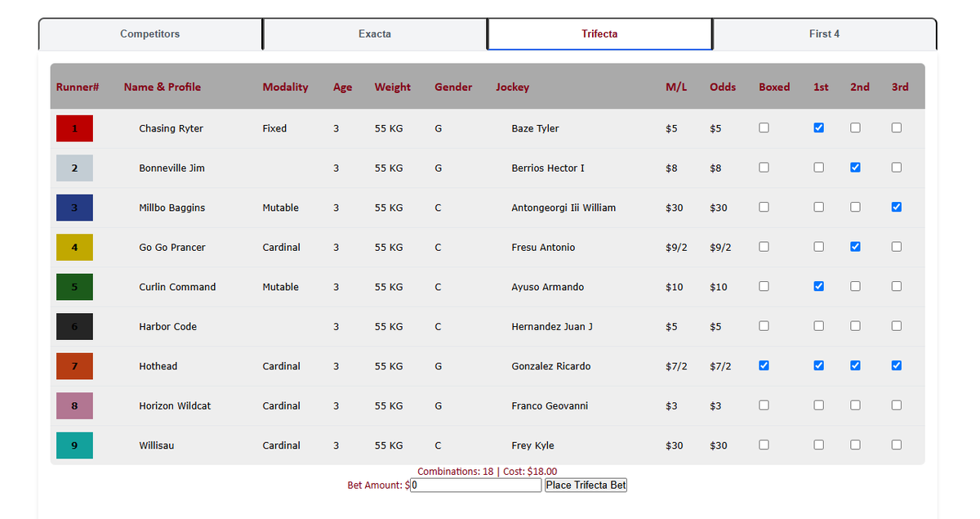This screenshot has width=980, height=519.
Task: Uncheck 3rd for Hothead
Action: [897, 365]
